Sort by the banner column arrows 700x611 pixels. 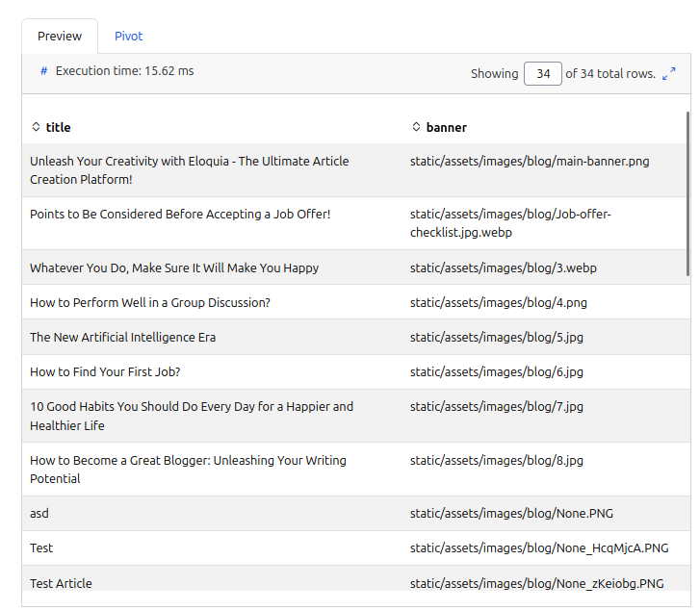pos(416,127)
